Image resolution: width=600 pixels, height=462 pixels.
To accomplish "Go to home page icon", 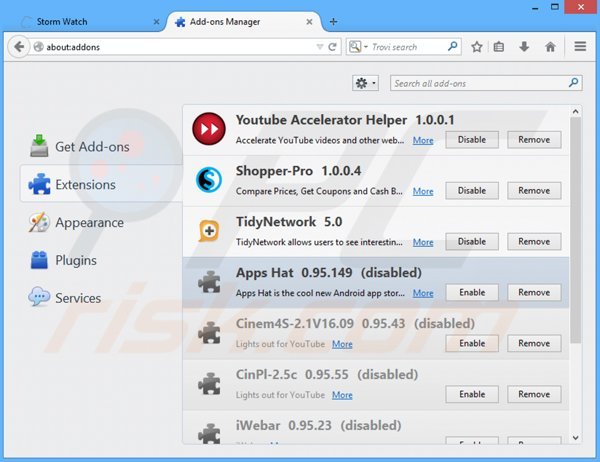I will point(550,47).
